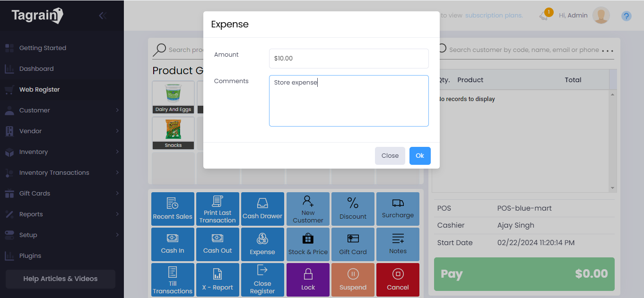The width and height of the screenshot is (644, 298).
Task: Confirm the expense with Ok button
Action: click(x=419, y=156)
